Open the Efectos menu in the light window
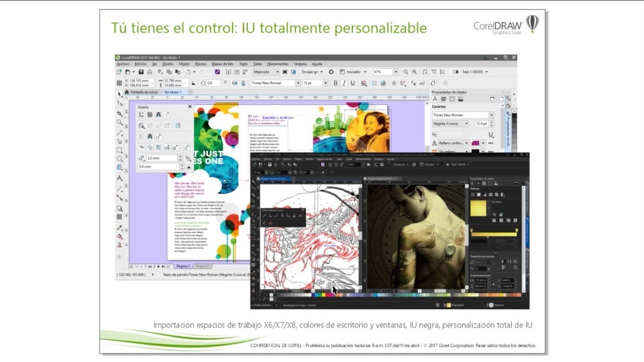 coord(200,64)
